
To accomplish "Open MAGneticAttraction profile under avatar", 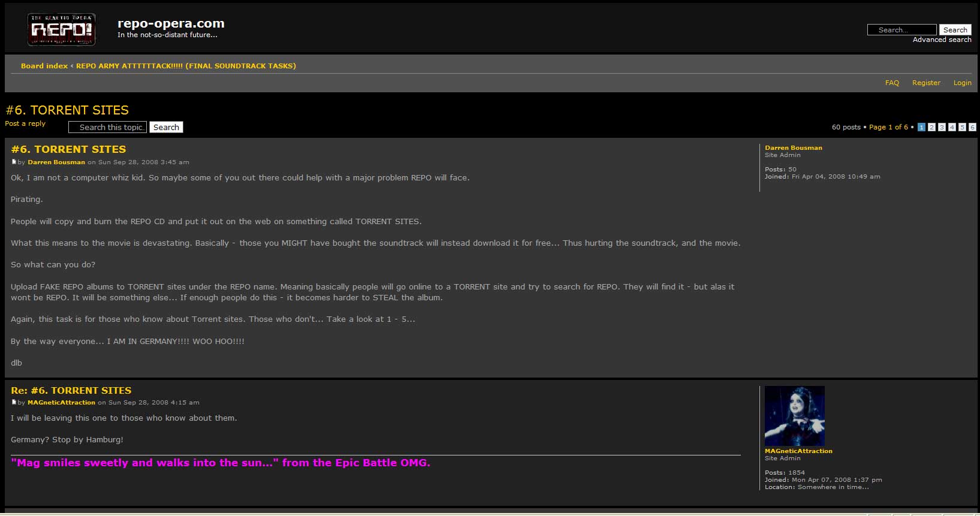I will pos(798,451).
